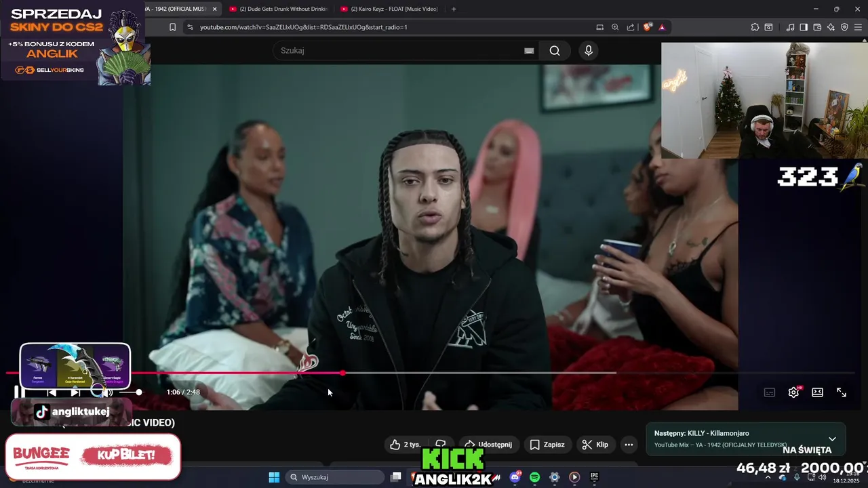Screen dimensions: 868x488
Task: Click the Wyszukaj taskbar search box
Action: (x=335, y=477)
